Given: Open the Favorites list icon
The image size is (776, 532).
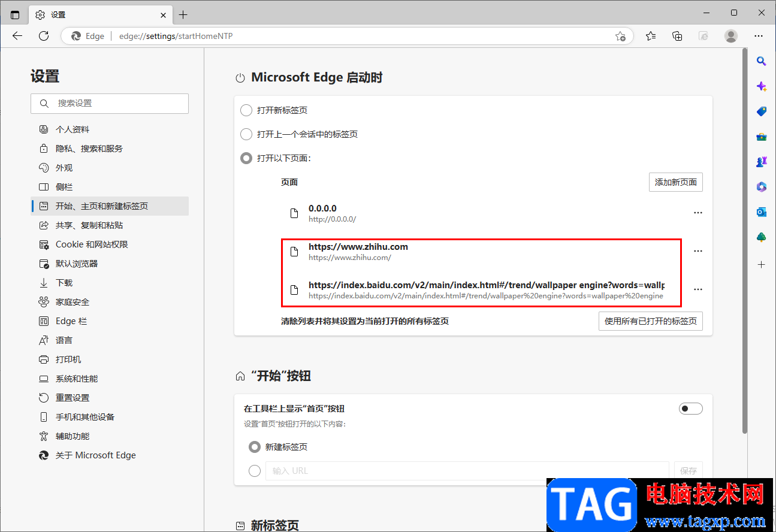Looking at the screenshot, I should pyautogui.click(x=651, y=36).
